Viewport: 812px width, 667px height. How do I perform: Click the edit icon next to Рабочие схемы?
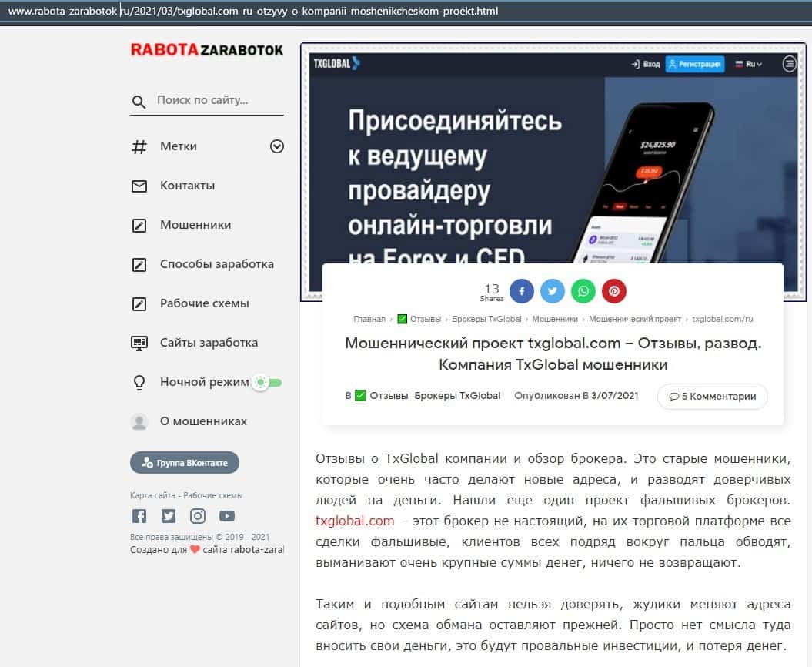(139, 304)
